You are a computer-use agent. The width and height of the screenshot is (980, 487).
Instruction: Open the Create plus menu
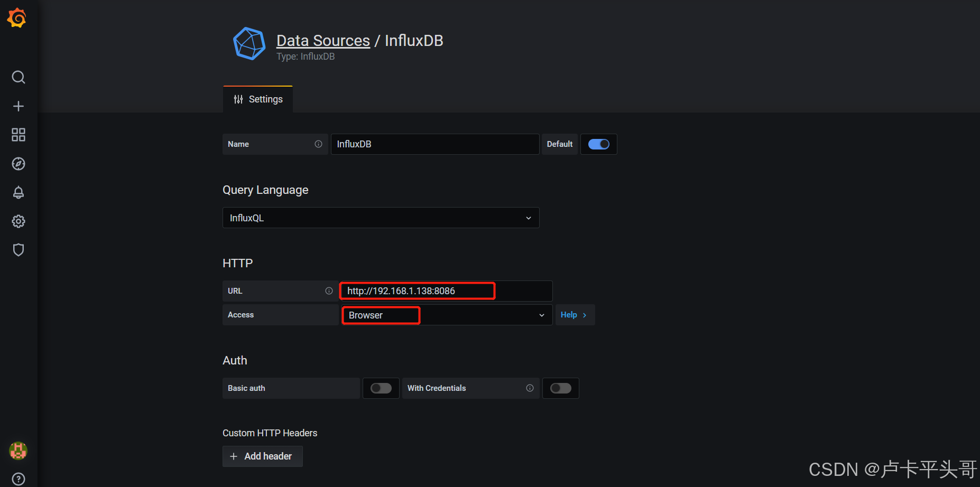19,106
